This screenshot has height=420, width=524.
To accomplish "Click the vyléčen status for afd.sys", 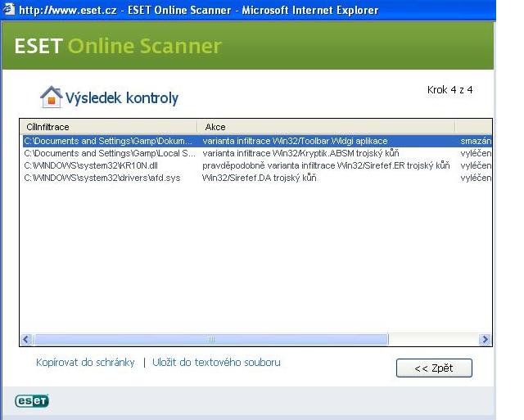I will (476, 178).
